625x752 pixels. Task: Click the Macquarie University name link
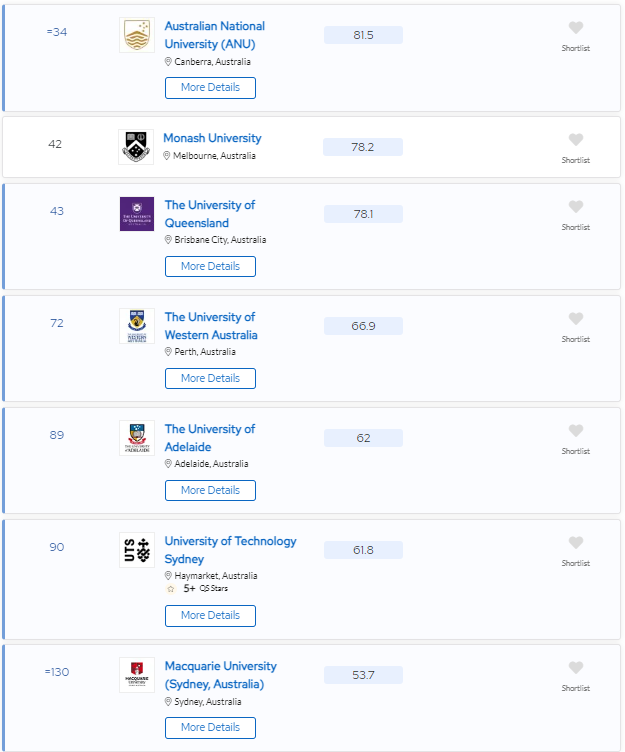[221, 675]
